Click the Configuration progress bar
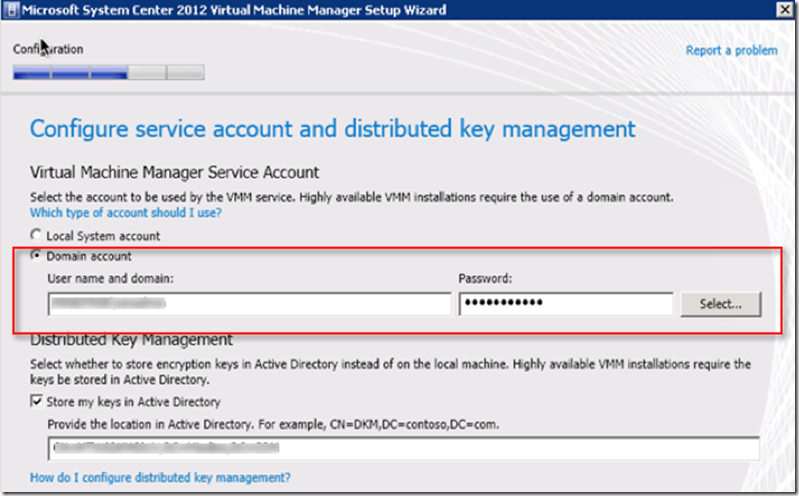 pos(108,72)
